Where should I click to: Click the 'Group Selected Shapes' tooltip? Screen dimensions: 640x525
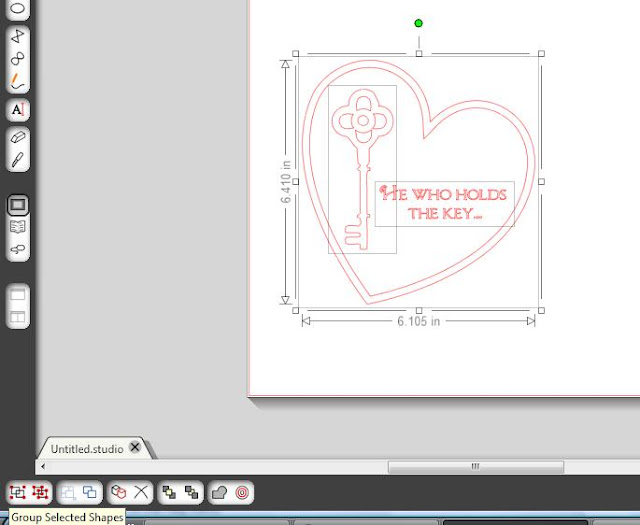click(67, 517)
